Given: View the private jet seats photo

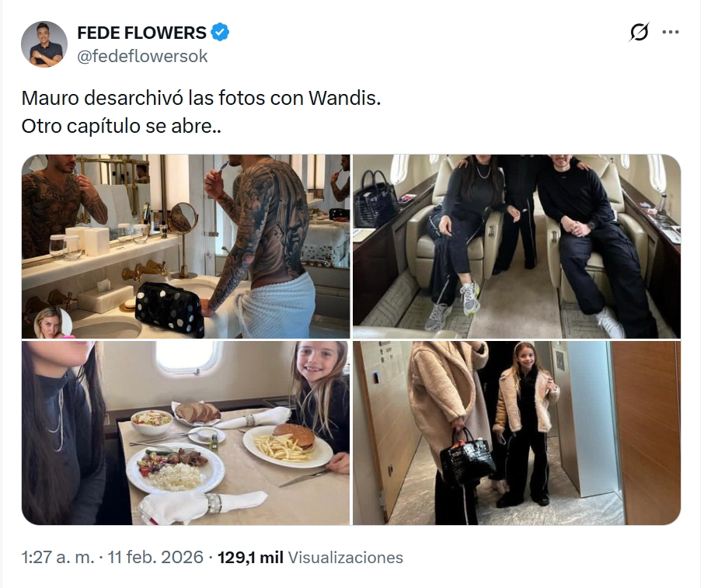Looking at the screenshot, I should coord(517,246).
